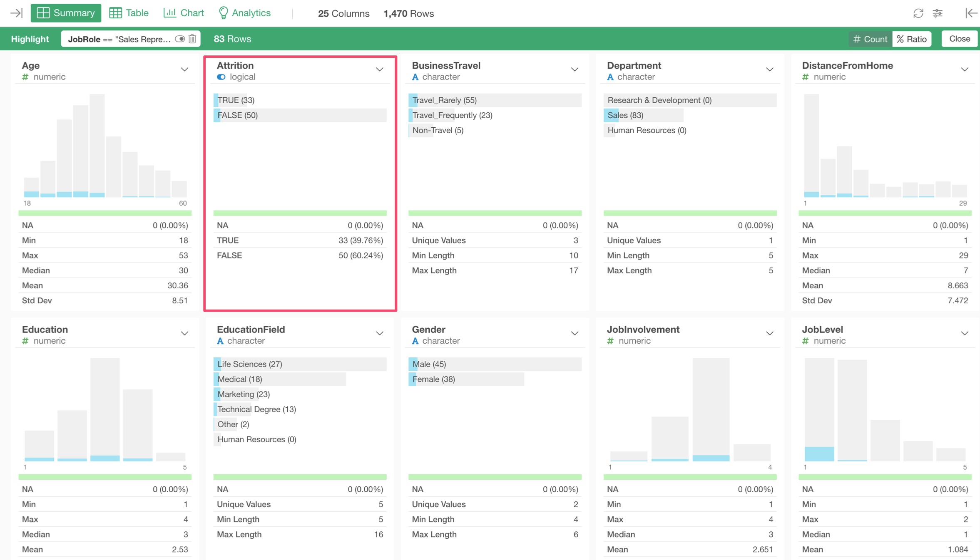Click the green data completeness bar under Age
This screenshot has width=980, height=560.
tap(105, 213)
